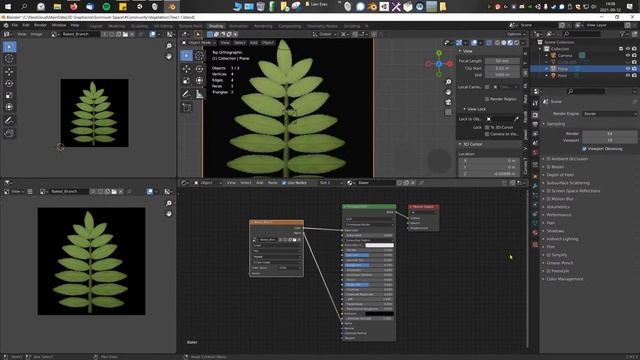The image size is (640, 360).
Task: Collapse the 3D Cursor panel
Action: click(x=473, y=144)
